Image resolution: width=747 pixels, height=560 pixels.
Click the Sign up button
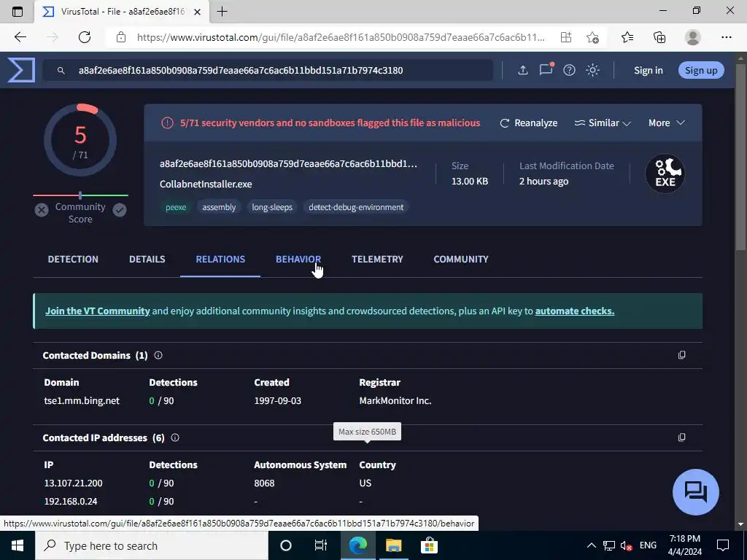pos(701,71)
